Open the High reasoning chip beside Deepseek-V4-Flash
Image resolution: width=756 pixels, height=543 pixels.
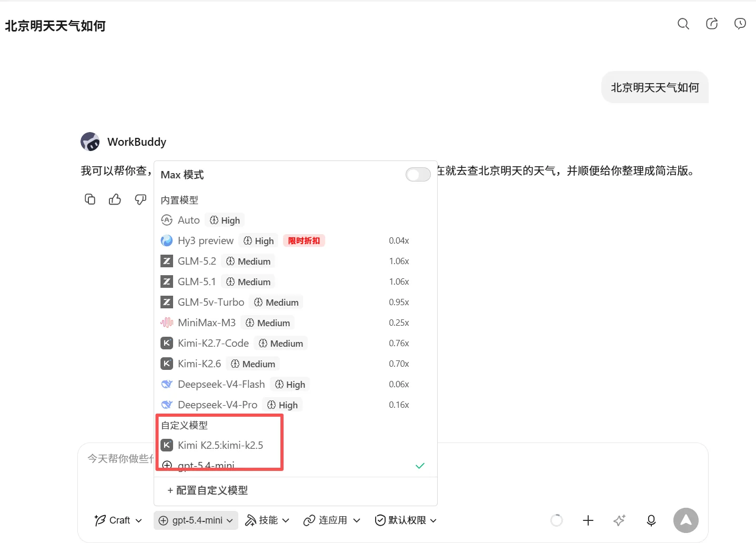290,384
